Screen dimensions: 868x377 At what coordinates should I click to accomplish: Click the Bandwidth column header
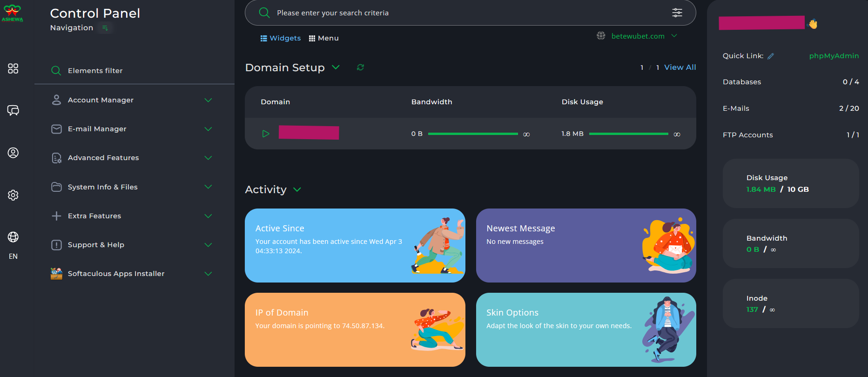point(431,102)
